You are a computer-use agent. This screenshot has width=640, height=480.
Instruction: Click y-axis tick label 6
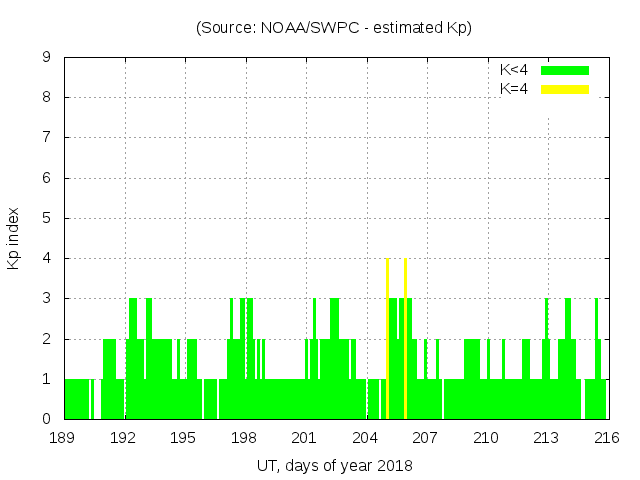pyautogui.click(x=47, y=178)
